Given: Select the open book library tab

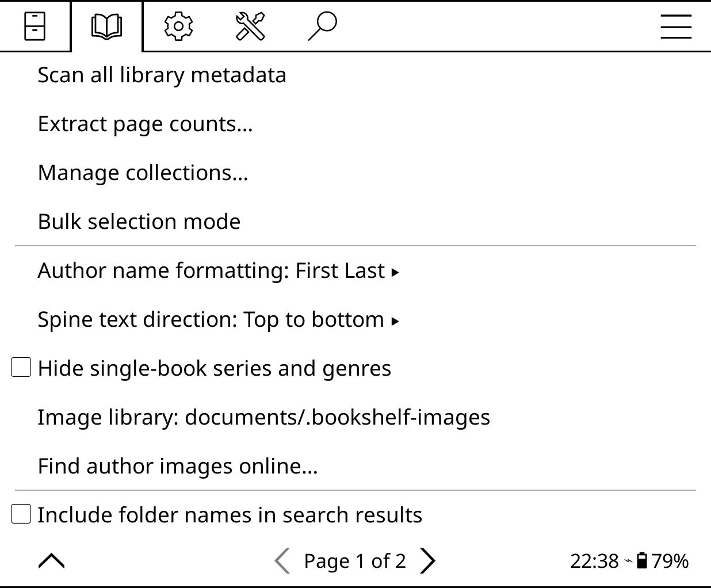Looking at the screenshot, I should click(107, 26).
